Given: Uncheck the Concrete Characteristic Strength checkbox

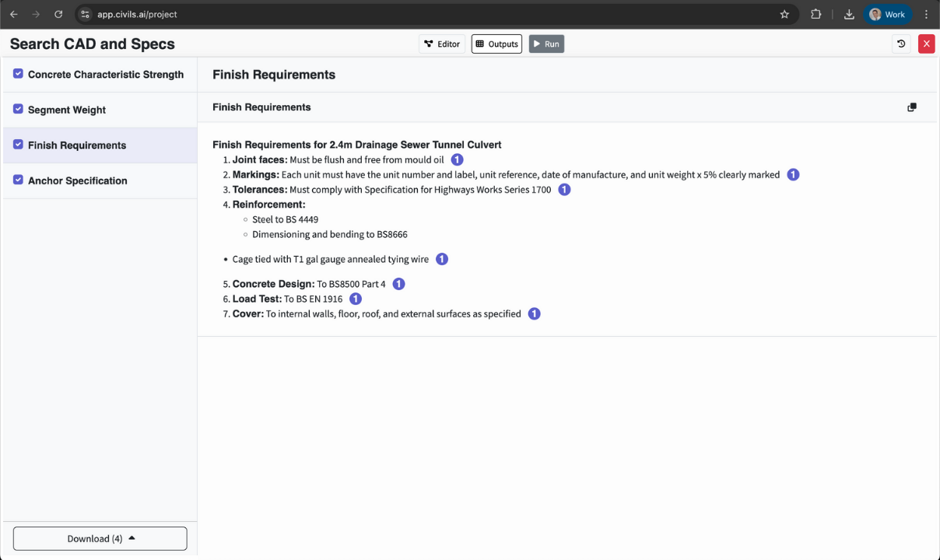Looking at the screenshot, I should (18, 74).
